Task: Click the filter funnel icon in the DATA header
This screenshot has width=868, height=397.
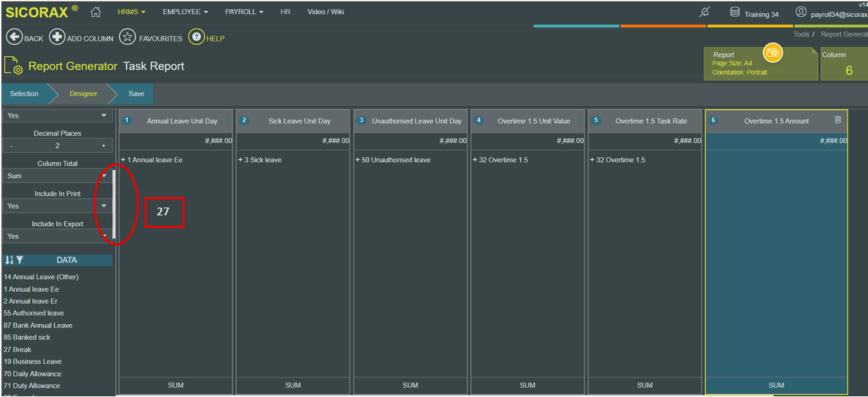Action: tap(20, 260)
